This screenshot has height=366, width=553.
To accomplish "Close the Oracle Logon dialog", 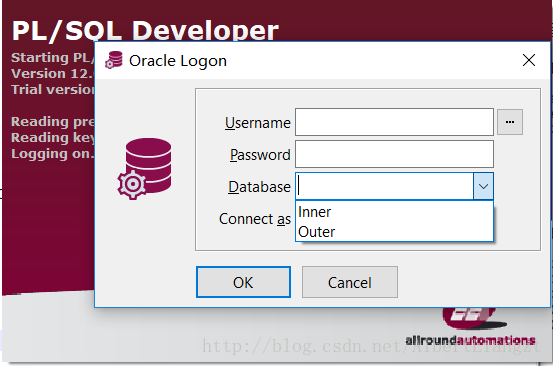I will pyautogui.click(x=529, y=60).
